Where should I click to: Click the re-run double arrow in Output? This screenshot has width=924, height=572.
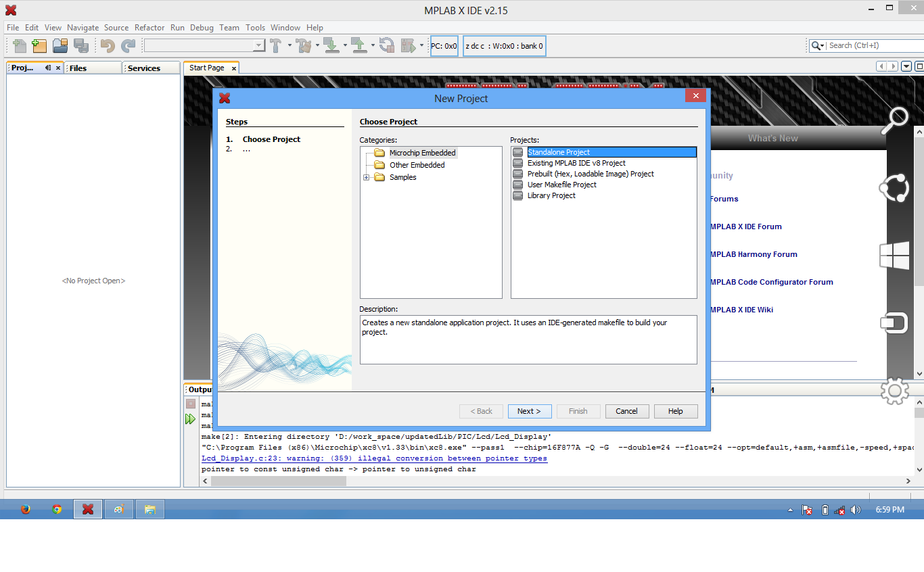click(x=191, y=419)
